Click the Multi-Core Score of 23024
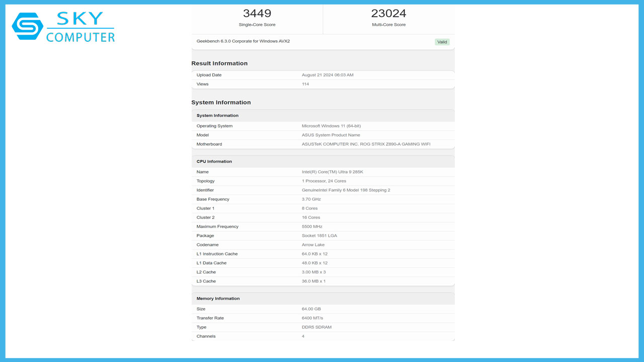This screenshot has width=644, height=362. [388, 13]
